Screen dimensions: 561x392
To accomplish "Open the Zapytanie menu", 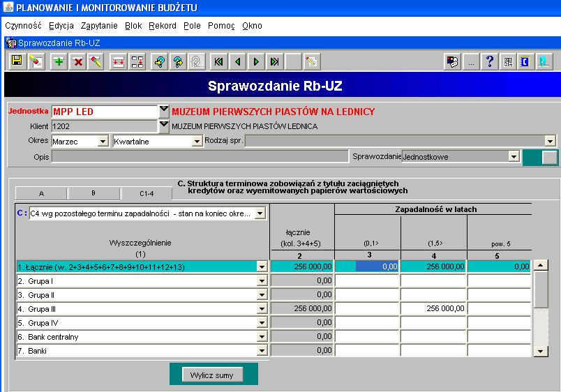I will [x=99, y=26].
